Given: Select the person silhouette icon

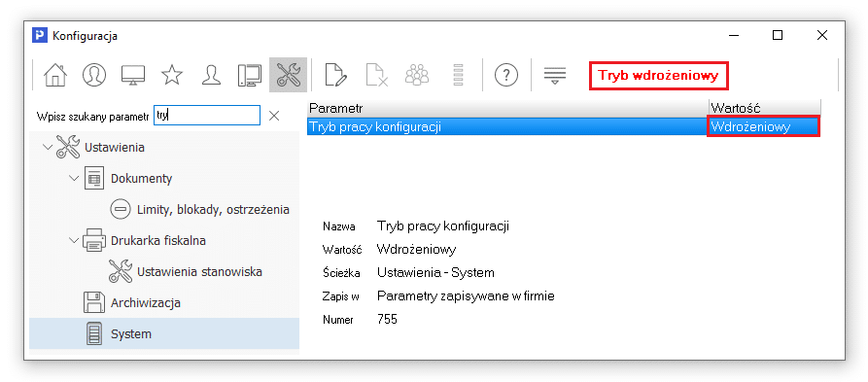Looking at the screenshot, I should coord(212,75).
